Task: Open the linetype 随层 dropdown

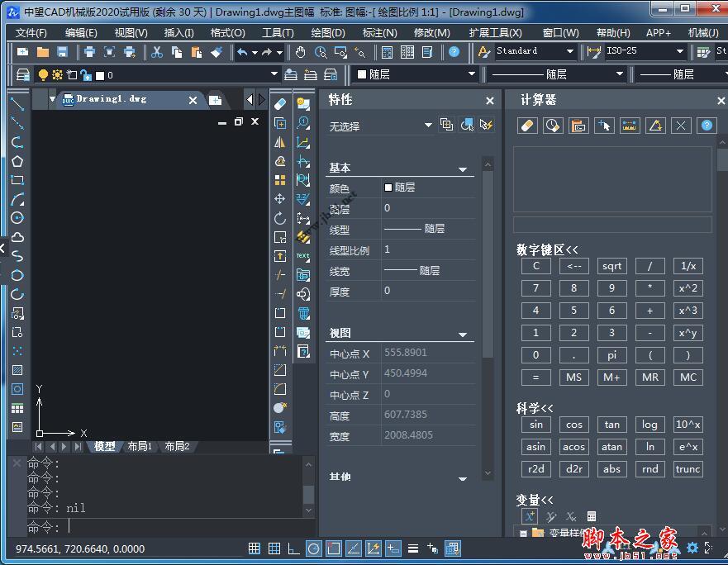Action: point(620,74)
